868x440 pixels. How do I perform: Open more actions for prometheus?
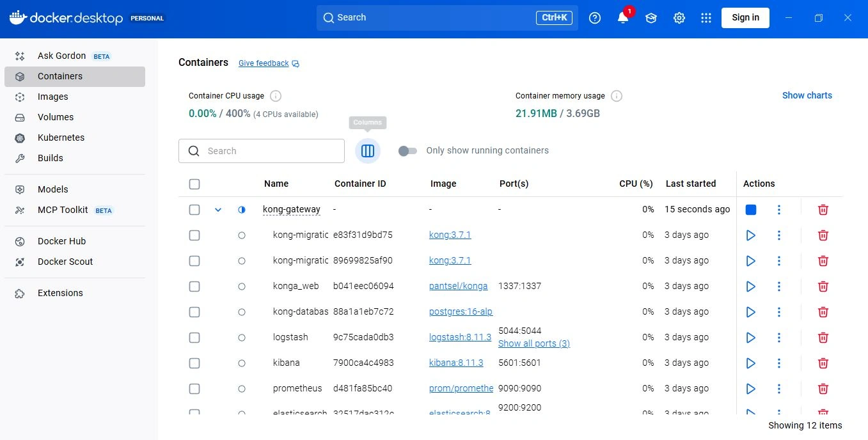(779, 389)
